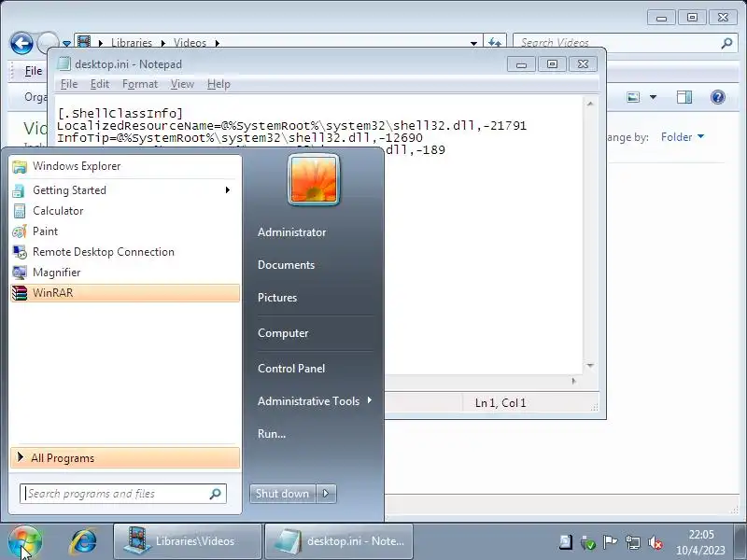Click the taskbar clock showing 22:05
The height and width of the screenshot is (560, 747).
click(700, 542)
